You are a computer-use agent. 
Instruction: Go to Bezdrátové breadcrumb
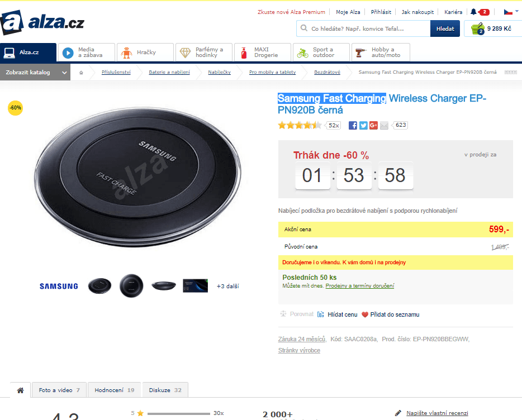[x=328, y=72]
